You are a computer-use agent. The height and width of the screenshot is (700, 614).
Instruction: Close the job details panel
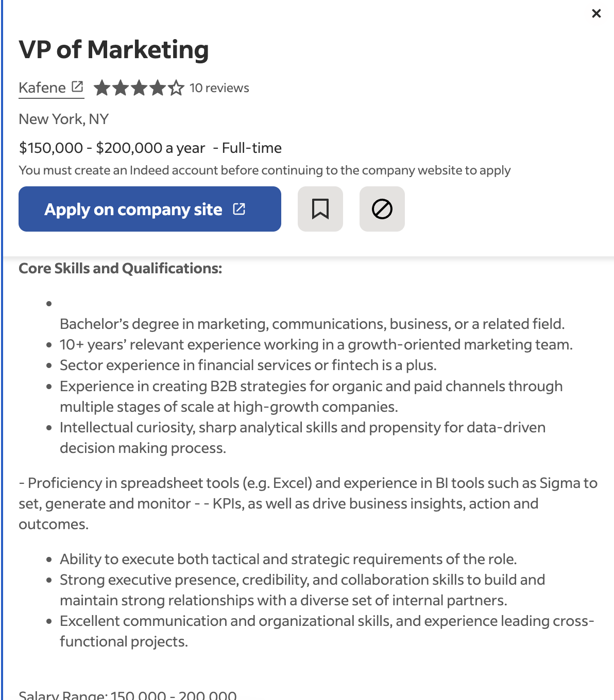pyautogui.click(x=596, y=13)
